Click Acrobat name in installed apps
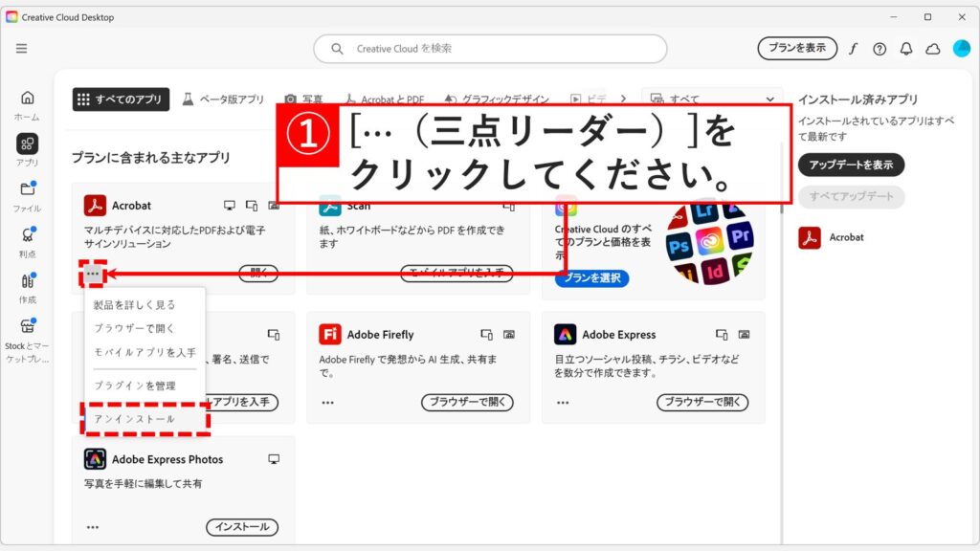Viewport: 980px width, 551px height. coord(846,237)
